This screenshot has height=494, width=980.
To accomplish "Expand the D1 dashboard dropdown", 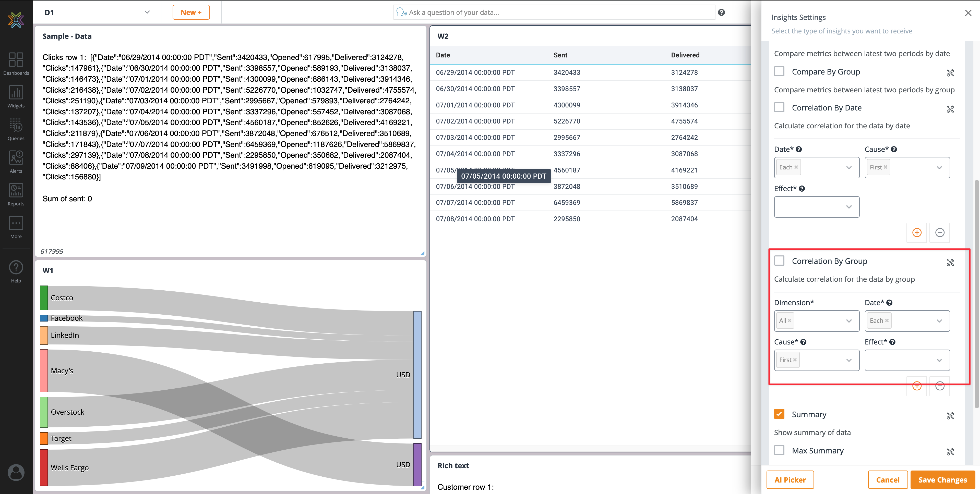I will pos(147,12).
